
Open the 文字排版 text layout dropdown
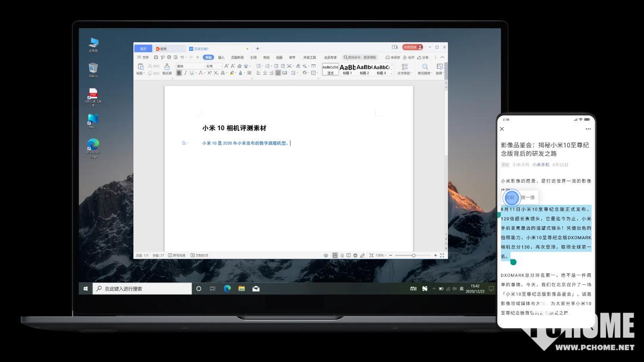(x=404, y=69)
